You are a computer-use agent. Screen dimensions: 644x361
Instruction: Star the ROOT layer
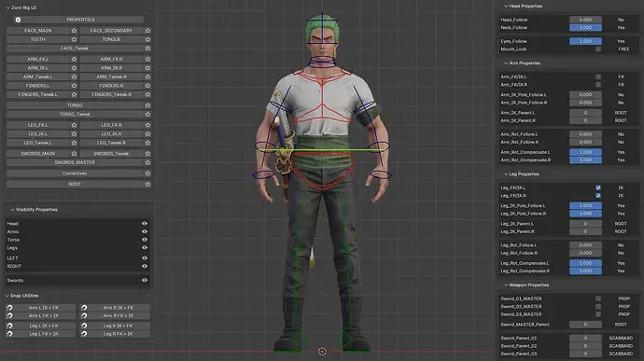[147, 184]
